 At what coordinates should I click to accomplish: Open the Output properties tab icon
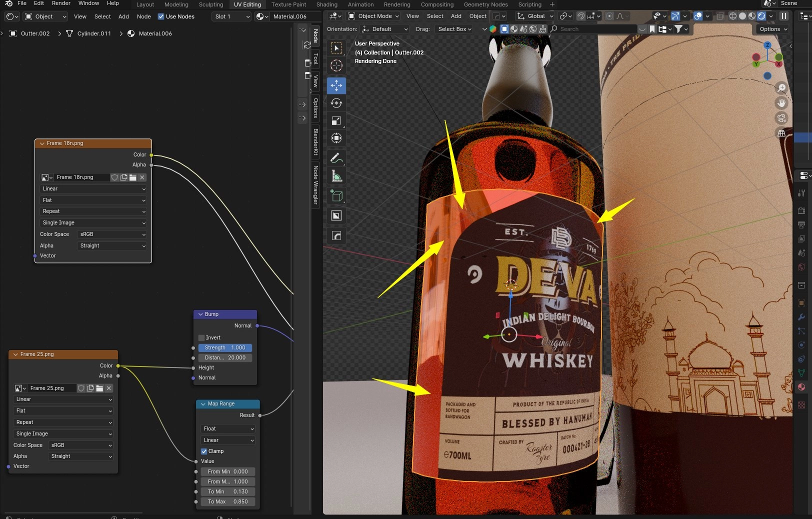click(801, 225)
